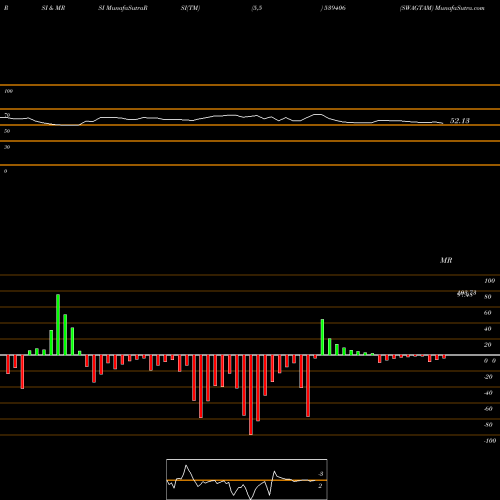500x500 pixels.
Task: Click the RSI axis label 30
Action: point(7,147)
